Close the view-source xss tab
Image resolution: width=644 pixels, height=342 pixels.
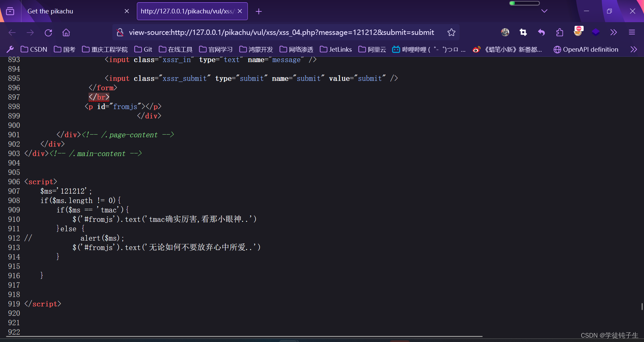pos(240,11)
